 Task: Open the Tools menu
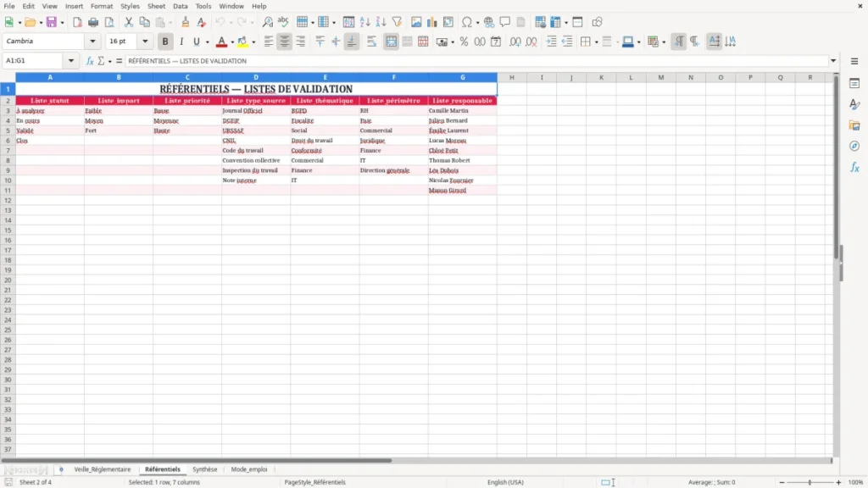pos(203,6)
